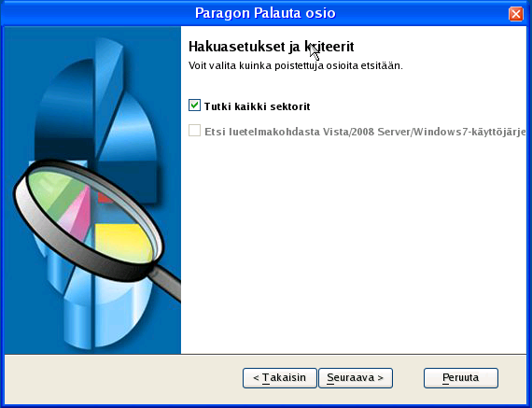532x408 pixels.
Task: Click the tall narrow blue slice atop the pie graphic
Action: [x=107, y=91]
